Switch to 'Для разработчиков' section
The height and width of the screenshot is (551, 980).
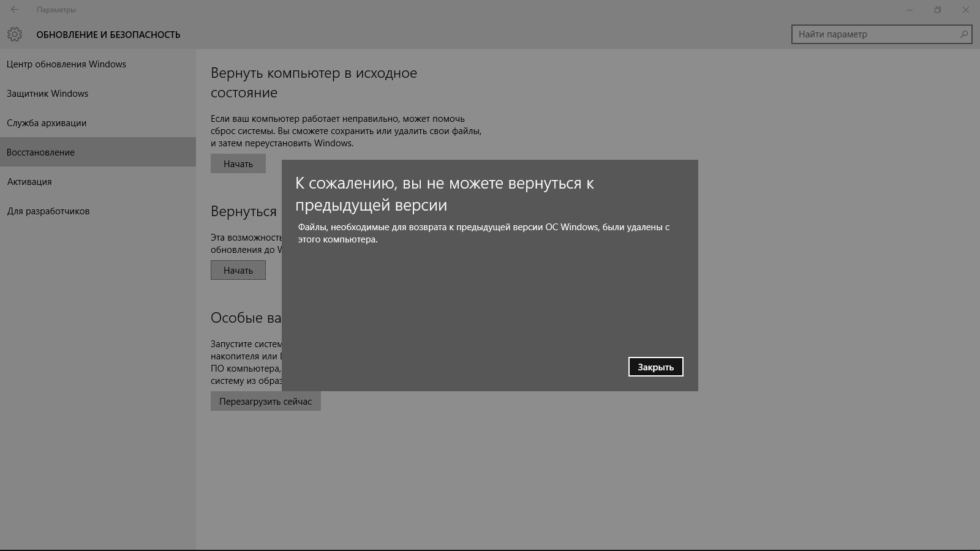click(x=48, y=211)
